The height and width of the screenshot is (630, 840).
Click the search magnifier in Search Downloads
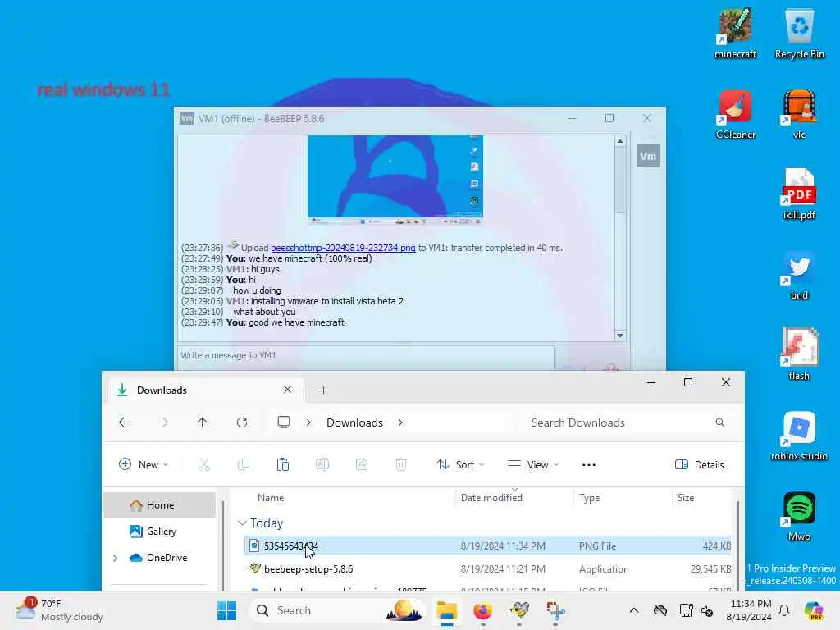click(x=720, y=422)
